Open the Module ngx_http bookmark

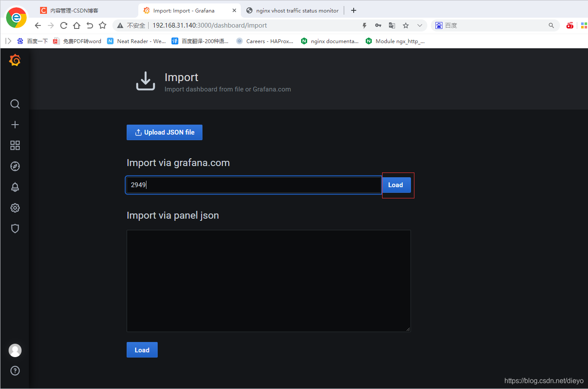[395, 41]
